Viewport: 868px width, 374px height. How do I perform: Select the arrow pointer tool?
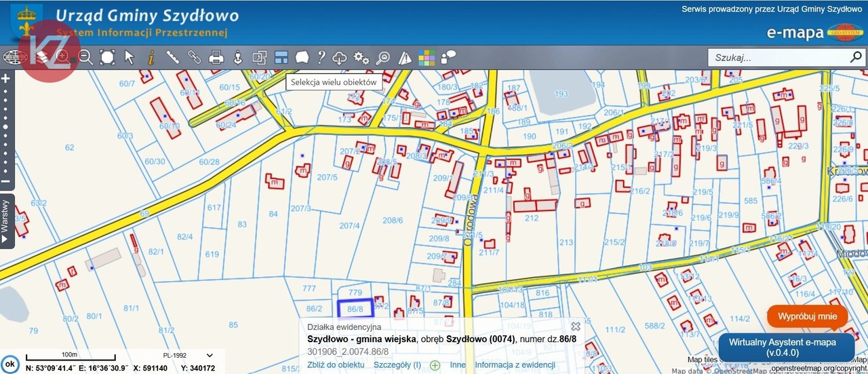tap(130, 58)
